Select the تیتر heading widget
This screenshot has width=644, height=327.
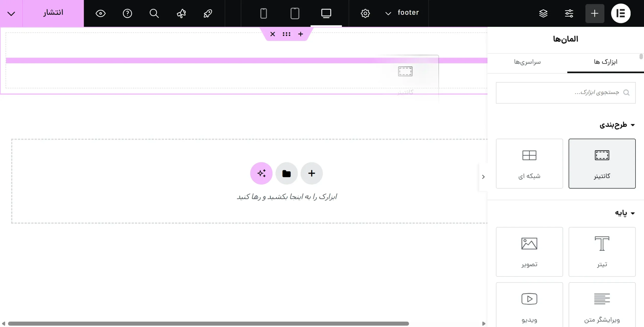602,252
